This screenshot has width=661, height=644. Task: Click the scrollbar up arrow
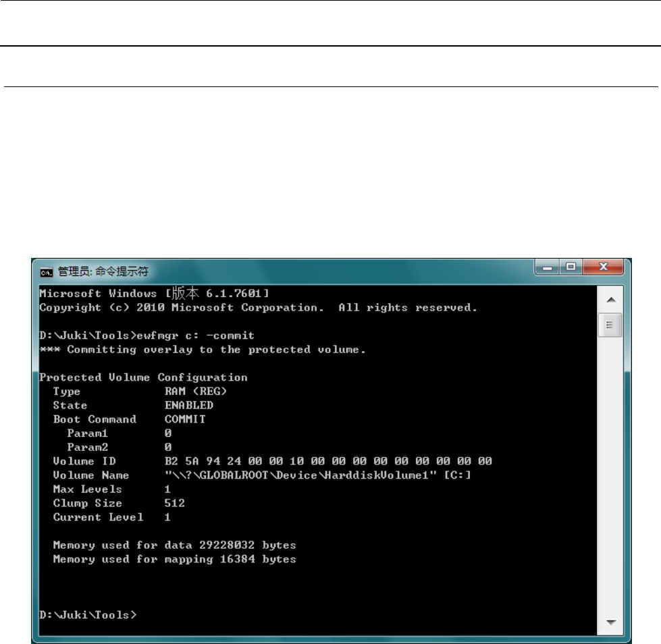(611, 300)
